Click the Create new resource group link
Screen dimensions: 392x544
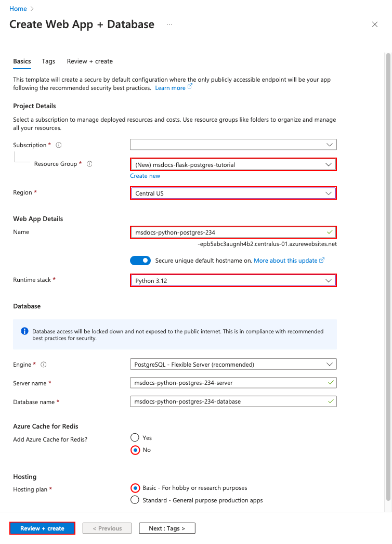coord(145,176)
